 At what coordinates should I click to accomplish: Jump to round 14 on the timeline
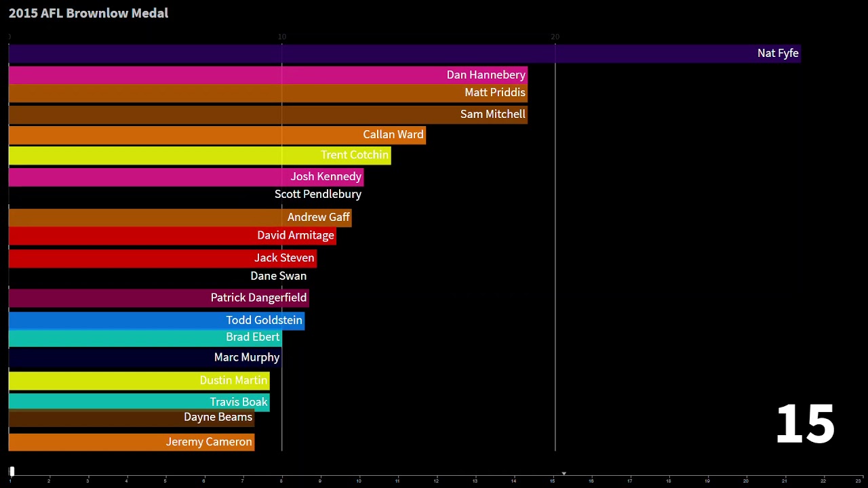click(x=513, y=481)
